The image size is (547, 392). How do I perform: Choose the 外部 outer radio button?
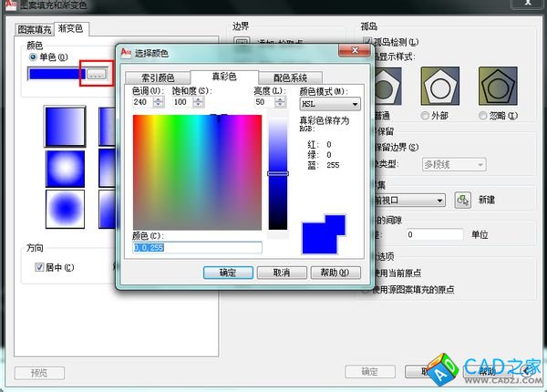pos(425,116)
